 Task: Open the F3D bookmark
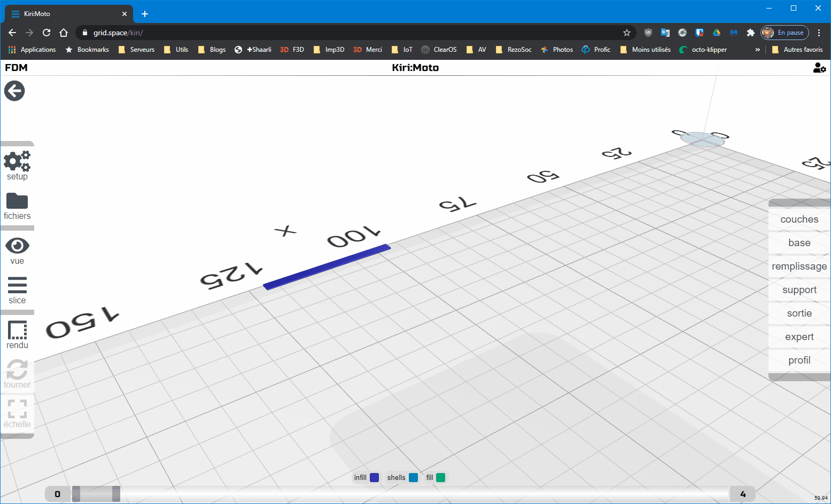point(292,50)
